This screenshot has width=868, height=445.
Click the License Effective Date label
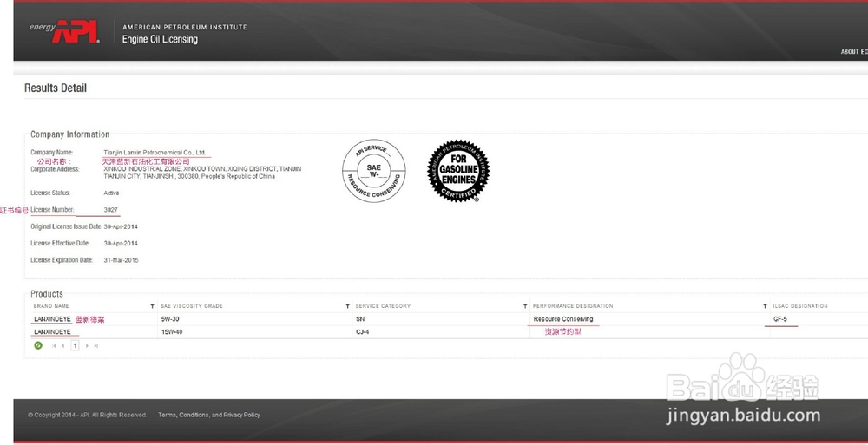pyautogui.click(x=61, y=244)
